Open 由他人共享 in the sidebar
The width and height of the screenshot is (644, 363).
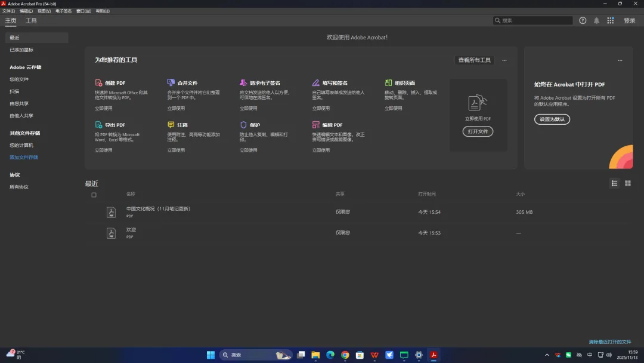tap(21, 115)
